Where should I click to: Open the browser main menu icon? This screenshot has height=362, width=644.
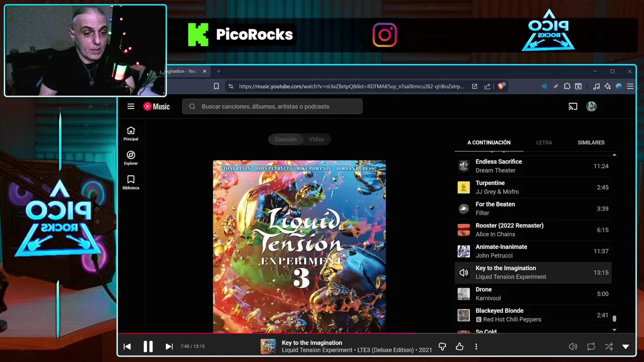tap(630, 86)
